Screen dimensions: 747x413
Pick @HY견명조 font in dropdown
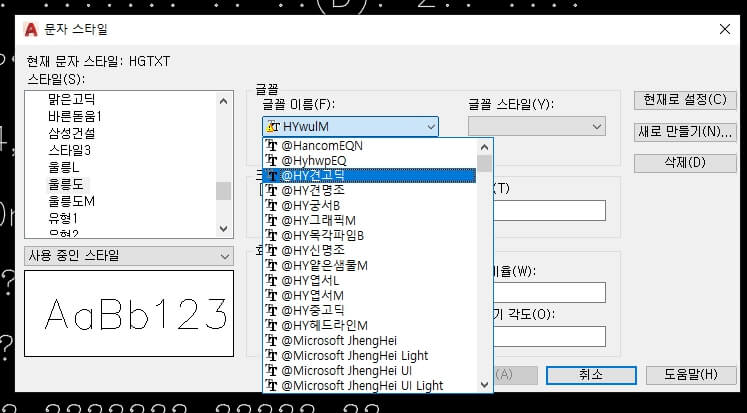tap(370, 191)
